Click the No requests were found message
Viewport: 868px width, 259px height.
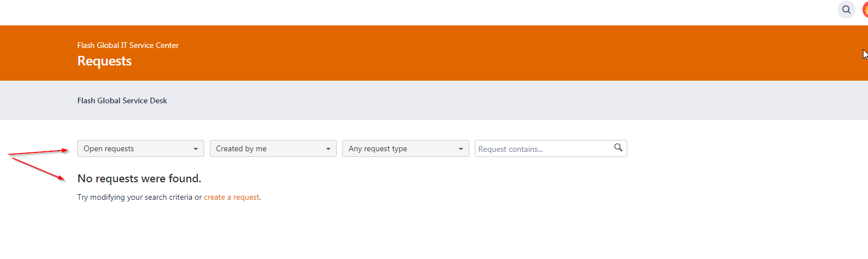(139, 179)
